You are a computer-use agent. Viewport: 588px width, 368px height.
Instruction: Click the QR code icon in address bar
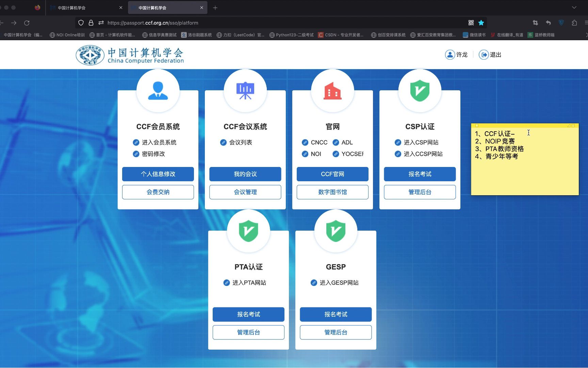pos(471,23)
